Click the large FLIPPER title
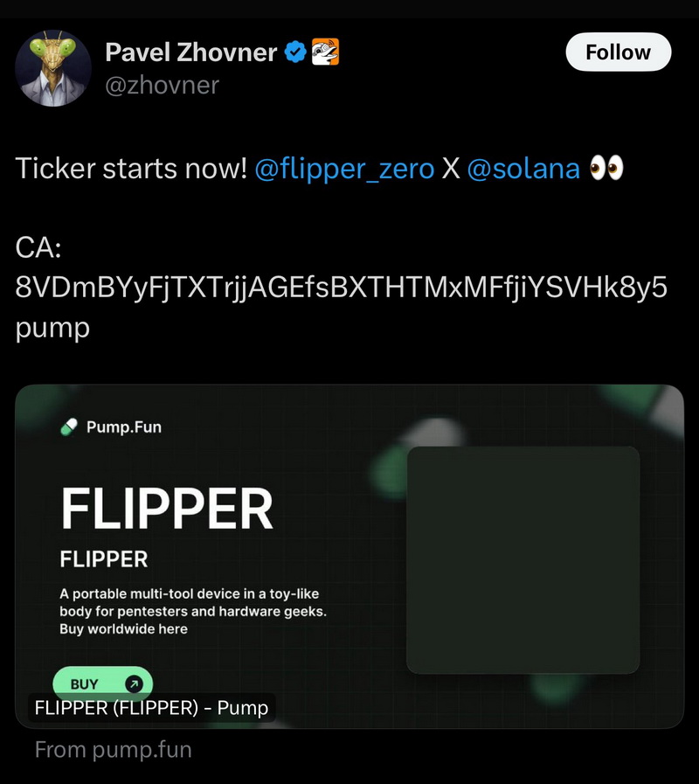The height and width of the screenshot is (784, 699). pos(167,509)
